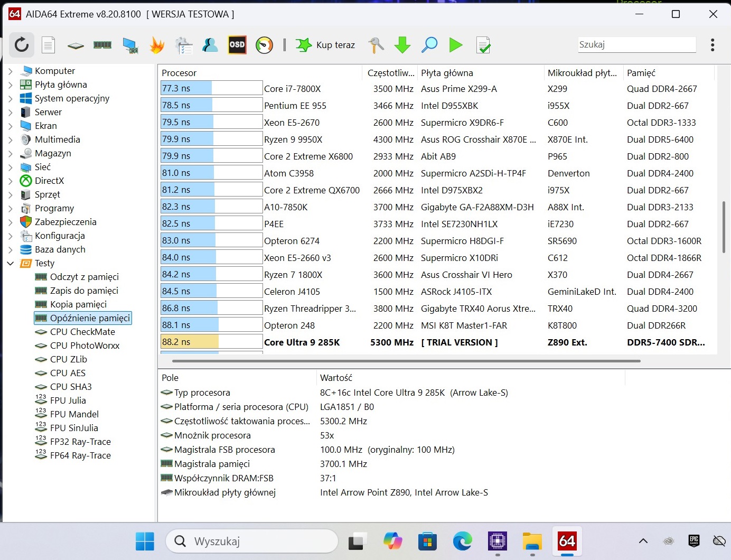Click the Kup teraz button
The width and height of the screenshot is (731, 560).
coord(326,45)
